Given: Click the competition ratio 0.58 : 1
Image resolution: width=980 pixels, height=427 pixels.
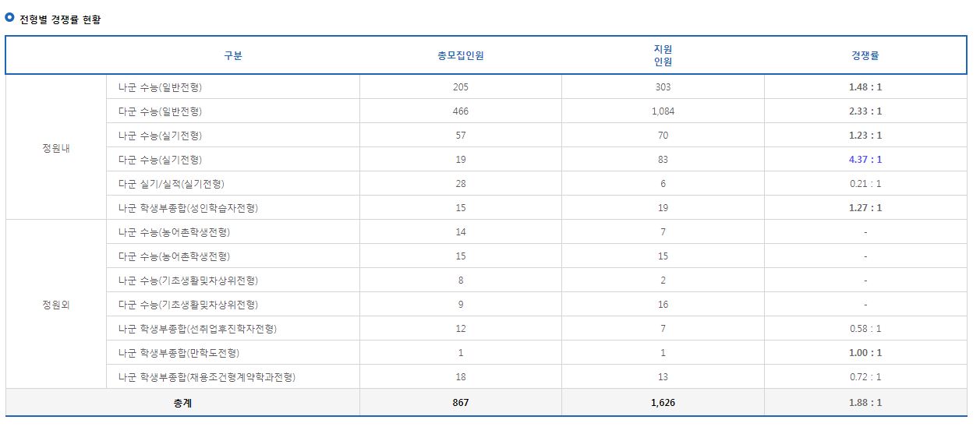Looking at the screenshot, I should (x=865, y=329).
